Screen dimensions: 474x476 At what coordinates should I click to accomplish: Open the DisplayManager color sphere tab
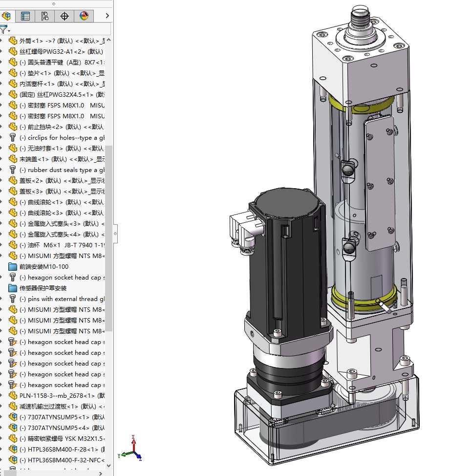[84, 16]
